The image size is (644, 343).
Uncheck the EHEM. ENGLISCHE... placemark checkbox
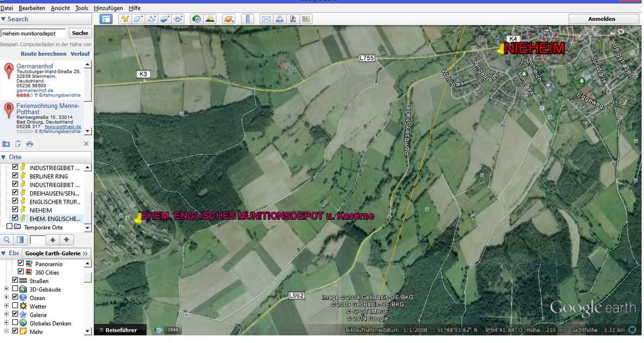(x=16, y=219)
